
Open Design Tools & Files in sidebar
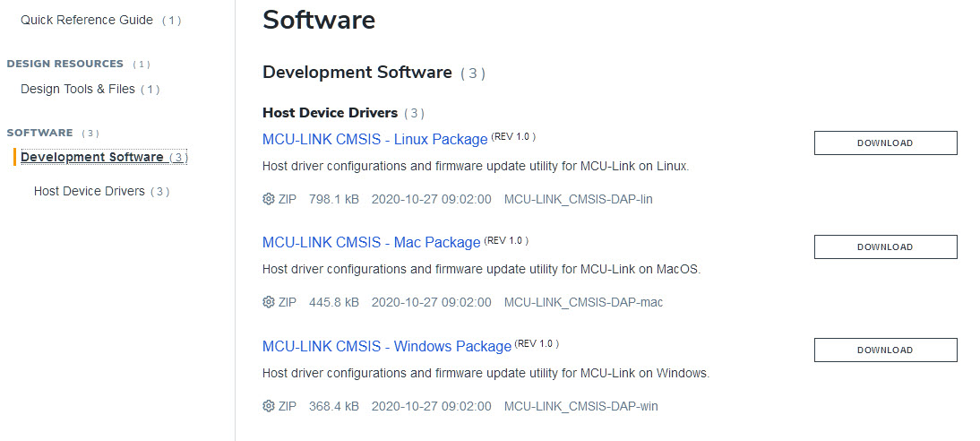78,89
